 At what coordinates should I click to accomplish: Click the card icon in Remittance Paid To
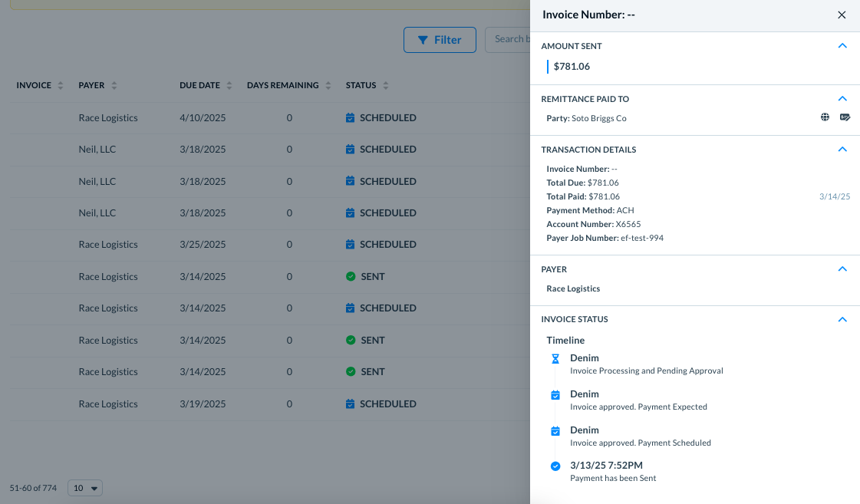pos(845,117)
